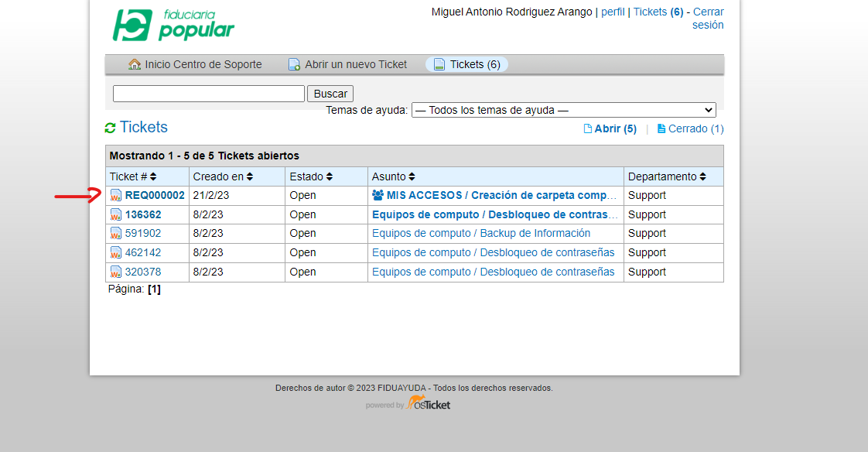Screen dimensions: 868x452
Task: Open the Backup de Información ticket
Action: tap(480, 234)
